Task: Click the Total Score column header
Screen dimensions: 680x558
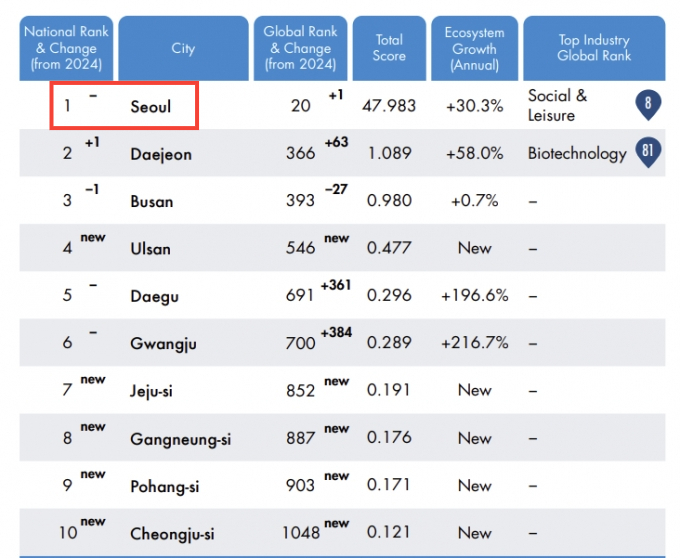Action: [x=389, y=48]
